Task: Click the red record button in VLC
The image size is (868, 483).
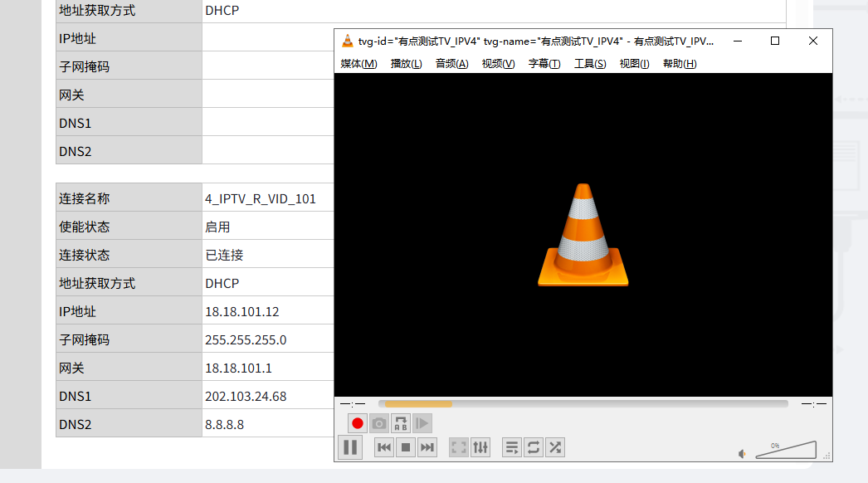Action: coord(358,424)
